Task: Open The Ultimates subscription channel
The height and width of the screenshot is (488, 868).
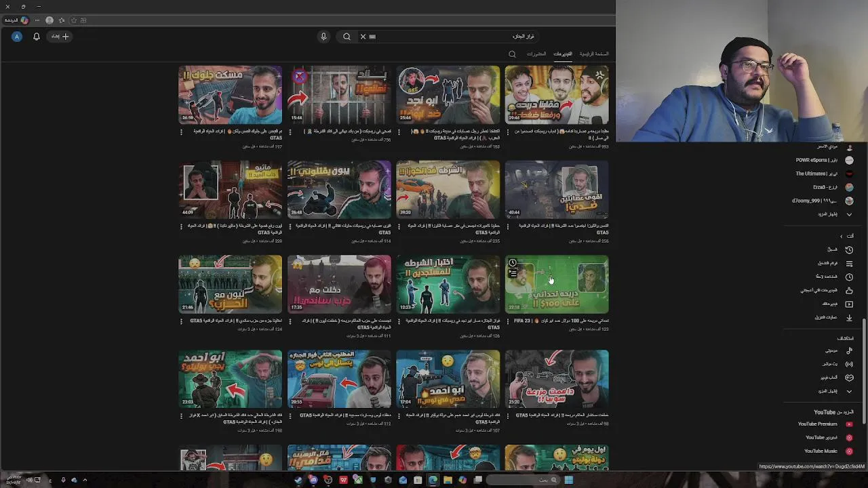Action: 824,174
